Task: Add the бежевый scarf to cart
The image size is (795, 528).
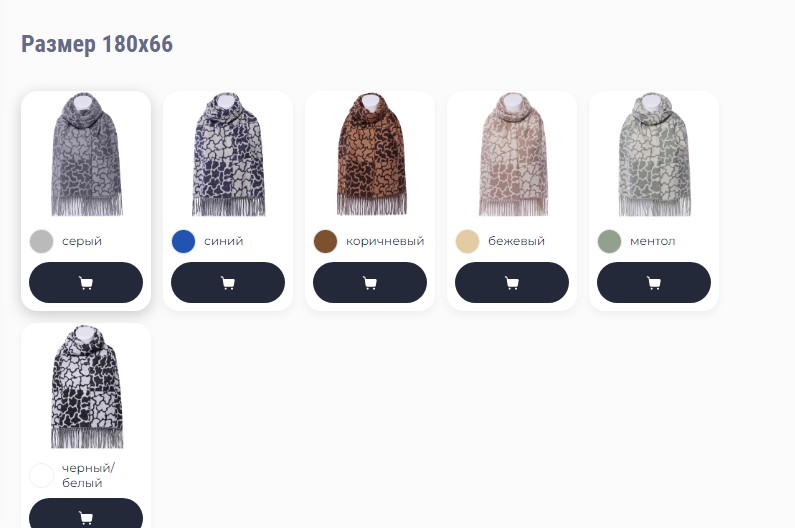Action: pyautogui.click(x=512, y=283)
